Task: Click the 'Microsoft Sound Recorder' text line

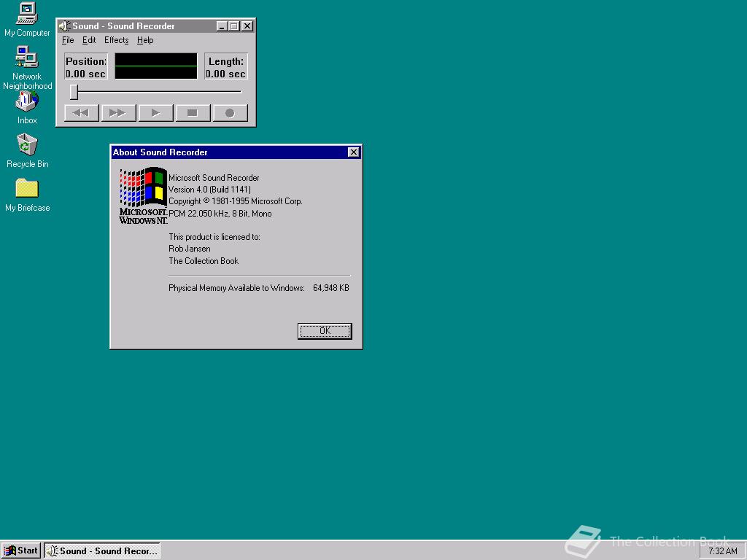Action: [x=214, y=178]
